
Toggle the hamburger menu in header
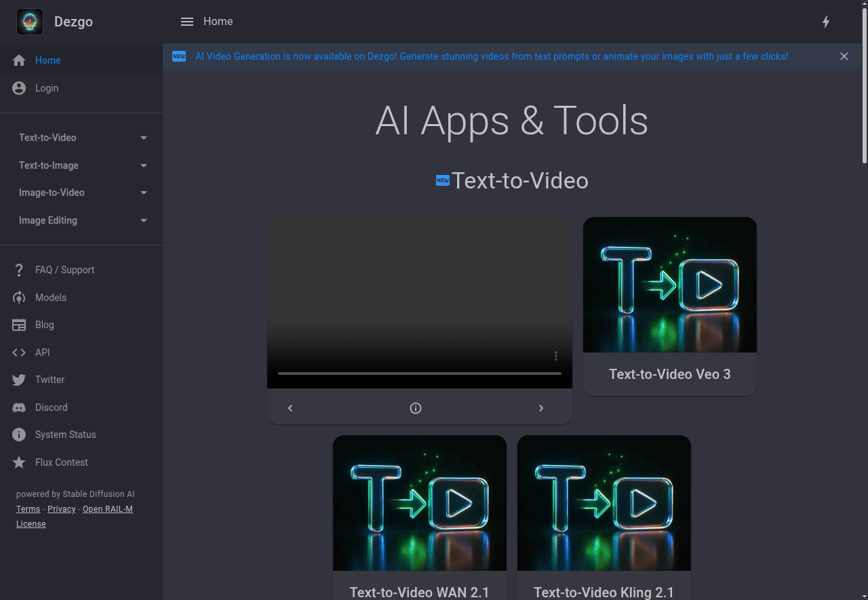[x=187, y=22]
